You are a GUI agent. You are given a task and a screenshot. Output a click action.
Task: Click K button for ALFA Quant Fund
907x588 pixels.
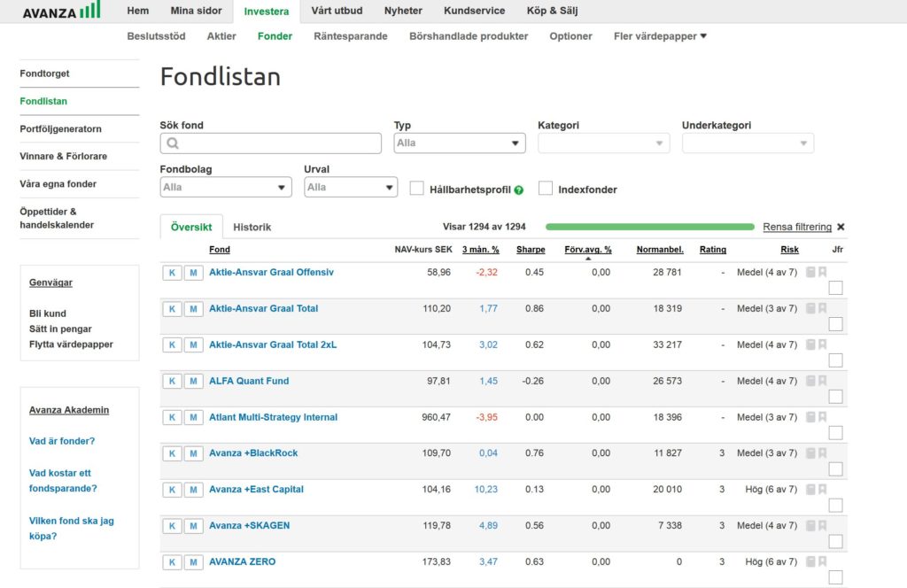click(x=173, y=382)
